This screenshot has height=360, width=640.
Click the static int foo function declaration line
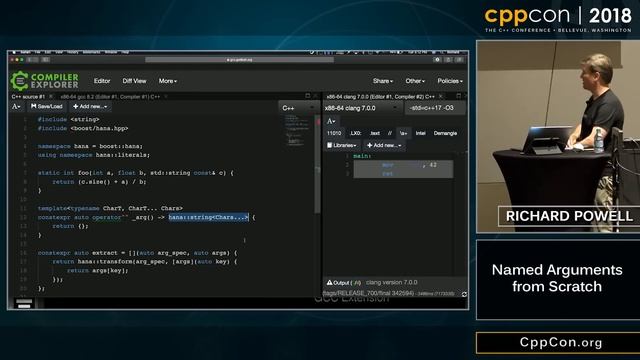[x=136, y=173]
